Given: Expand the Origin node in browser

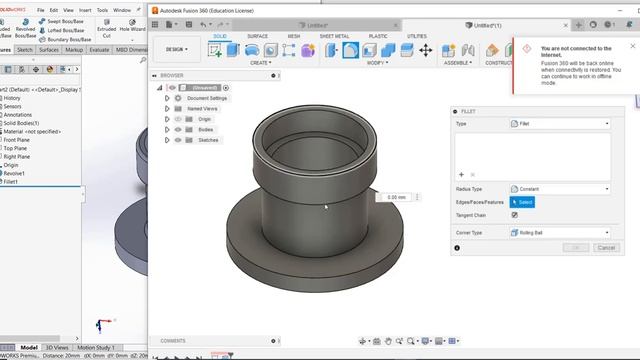Looking at the screenshot, I should pyautogui.click(x=167, y=119).
